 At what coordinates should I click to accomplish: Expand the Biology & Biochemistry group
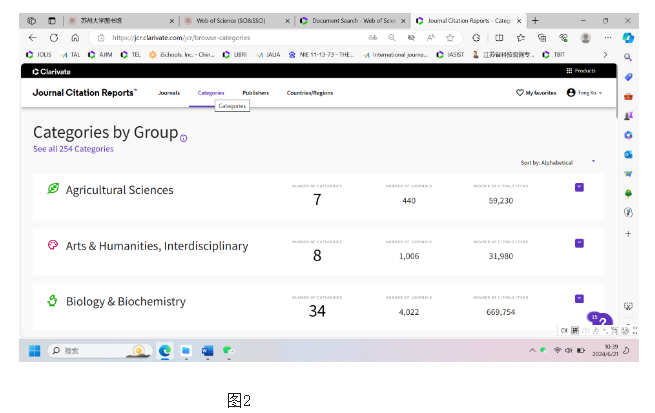(579, 299)
